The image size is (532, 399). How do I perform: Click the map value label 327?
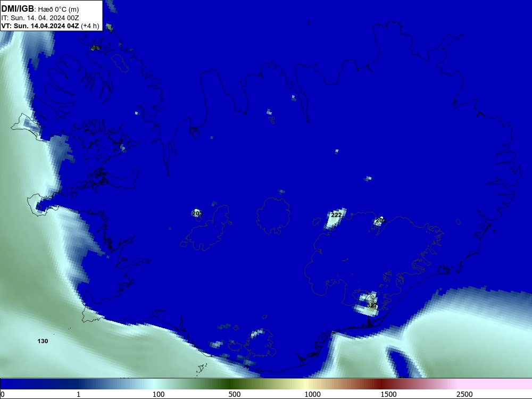[372, 305]
